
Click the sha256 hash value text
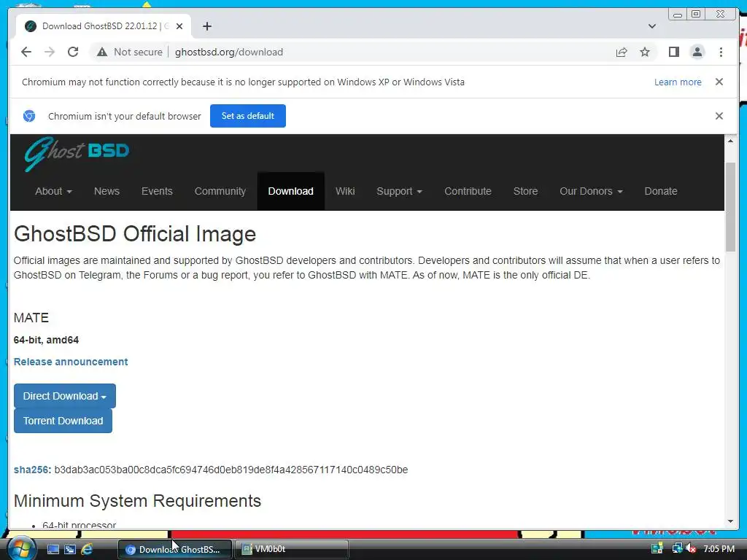(231, 470)
